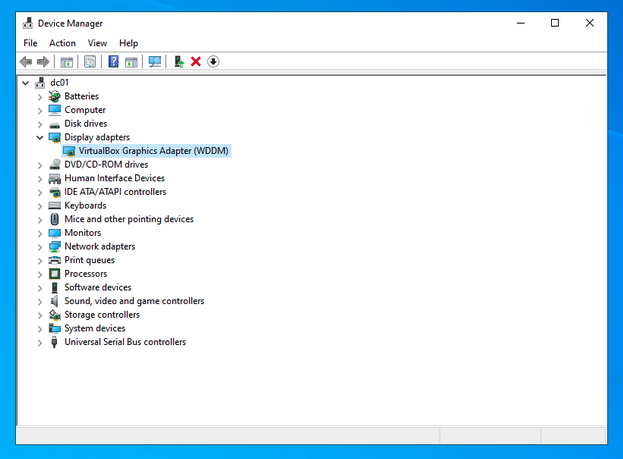Select the Sound, video and game controllers item

pyautogui.click(x=134, y=301)
